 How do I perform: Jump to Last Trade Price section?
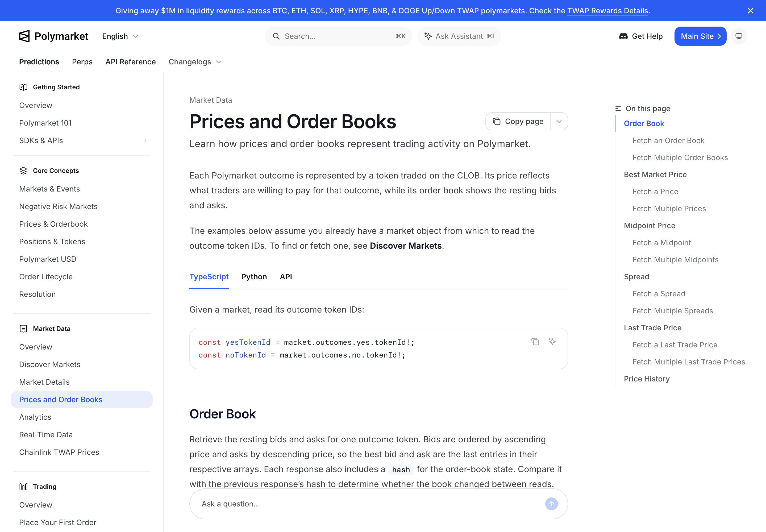coord(652,328)
